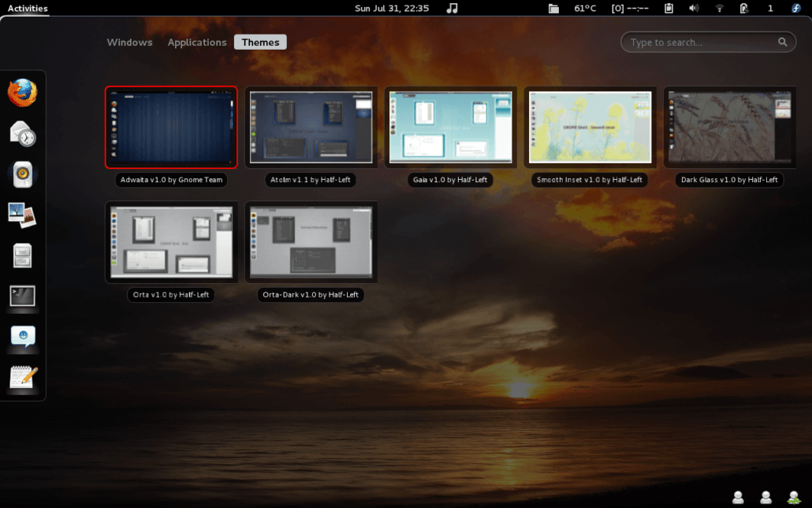Launch the photo viewer from dash
Image resolution: width=812 pixels, height=508 pixels.
tap(22, 215)
